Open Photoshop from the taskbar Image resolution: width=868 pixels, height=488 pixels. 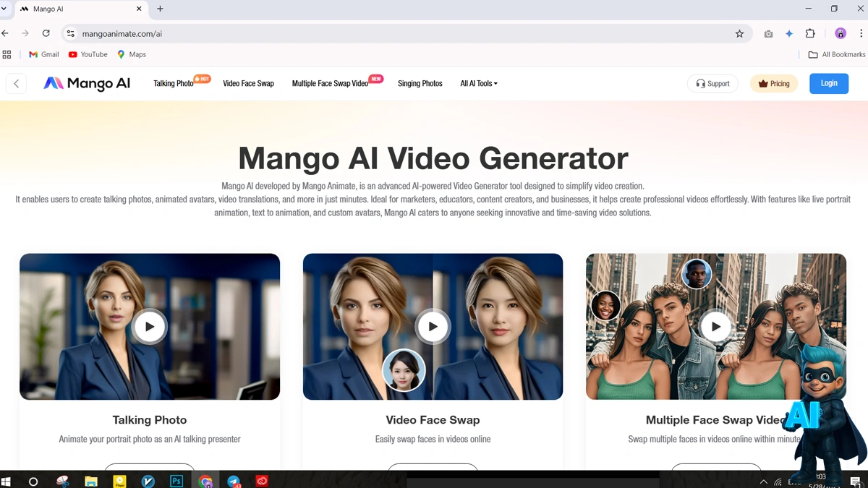coord(176,481)
